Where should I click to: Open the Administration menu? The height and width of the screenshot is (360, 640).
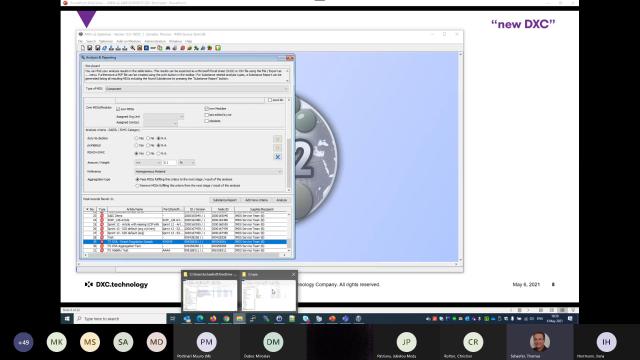point(155,41)
